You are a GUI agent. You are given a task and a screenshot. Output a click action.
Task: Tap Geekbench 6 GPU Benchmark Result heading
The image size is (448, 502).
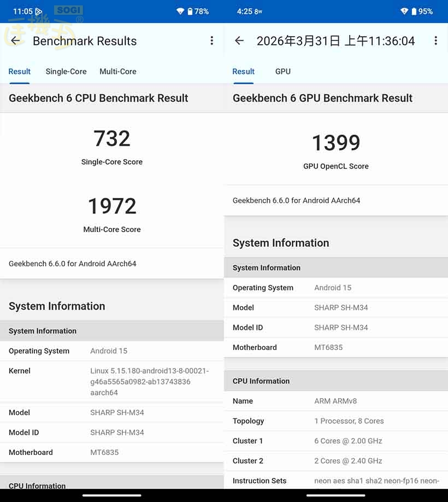point(323,98)
